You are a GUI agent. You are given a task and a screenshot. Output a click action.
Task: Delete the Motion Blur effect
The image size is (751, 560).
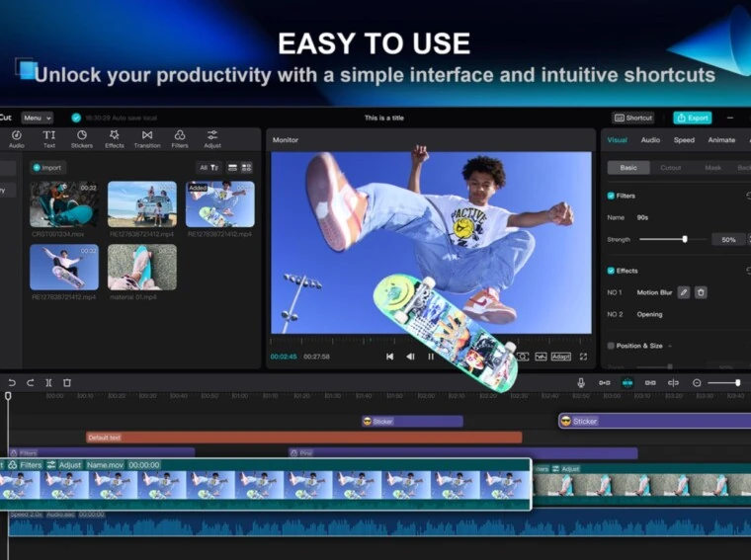coord(701,292)
